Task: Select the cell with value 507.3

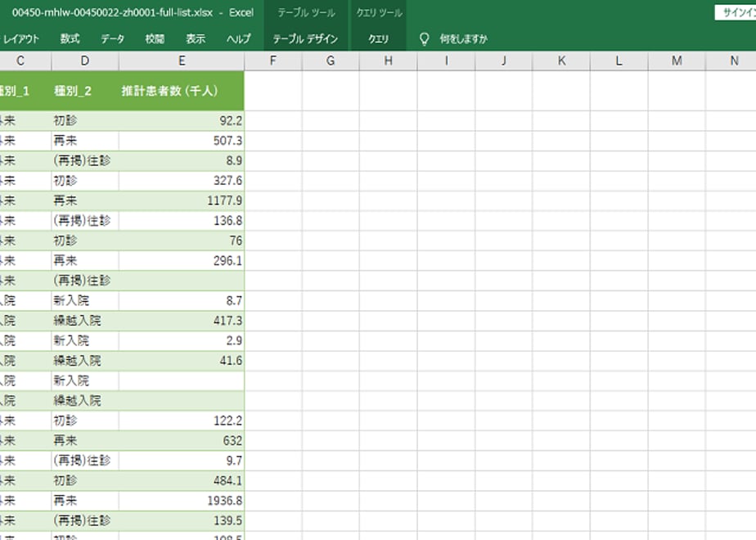Action: [x=182, y=141]
